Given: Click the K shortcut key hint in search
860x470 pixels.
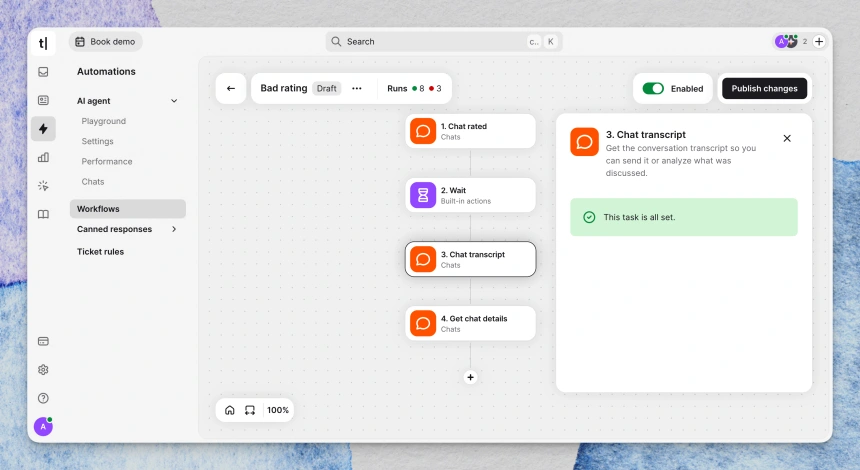Looking at the screenshot, I should [551, 42].
